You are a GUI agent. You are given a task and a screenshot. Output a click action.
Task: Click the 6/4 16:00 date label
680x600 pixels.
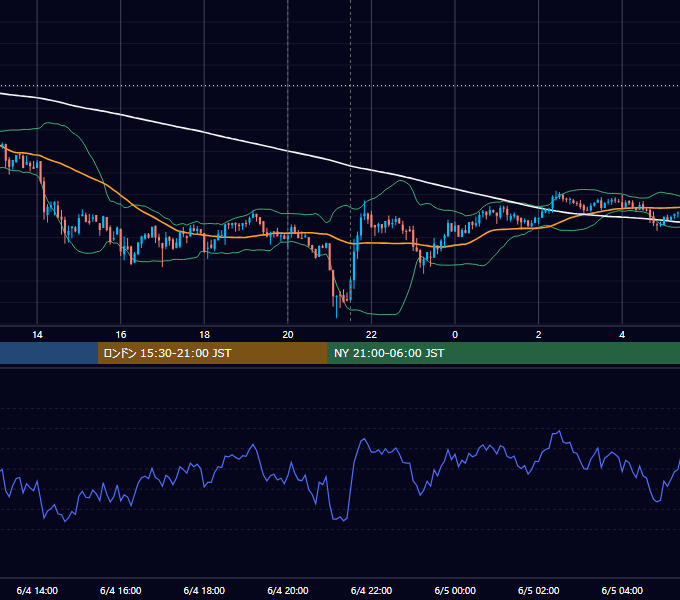(121, 590)
